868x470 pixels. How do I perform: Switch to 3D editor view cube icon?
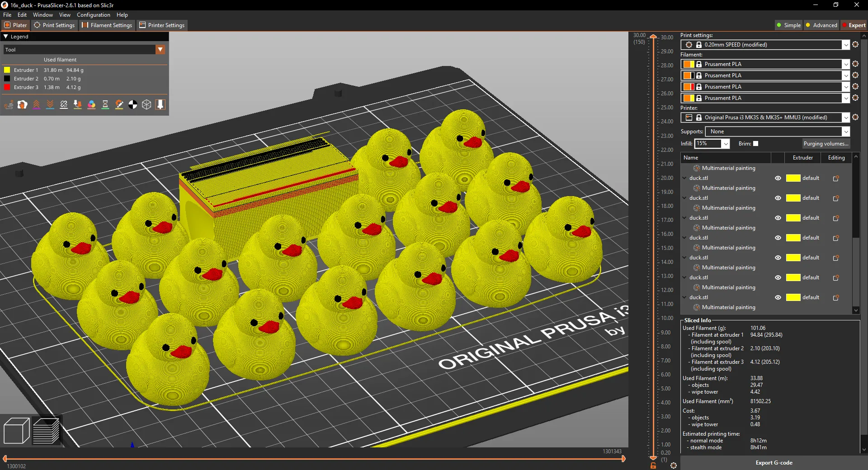click(x=16, y=431)
